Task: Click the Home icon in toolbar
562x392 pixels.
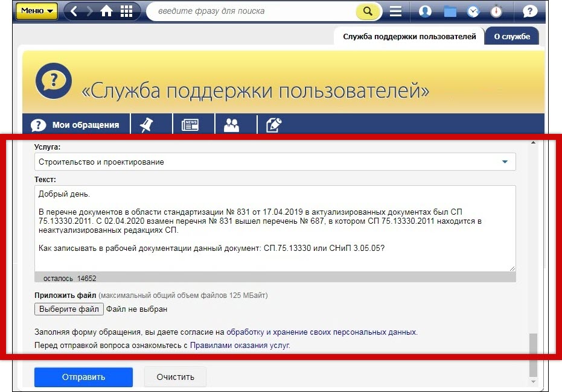Action: tap(107, 11)
